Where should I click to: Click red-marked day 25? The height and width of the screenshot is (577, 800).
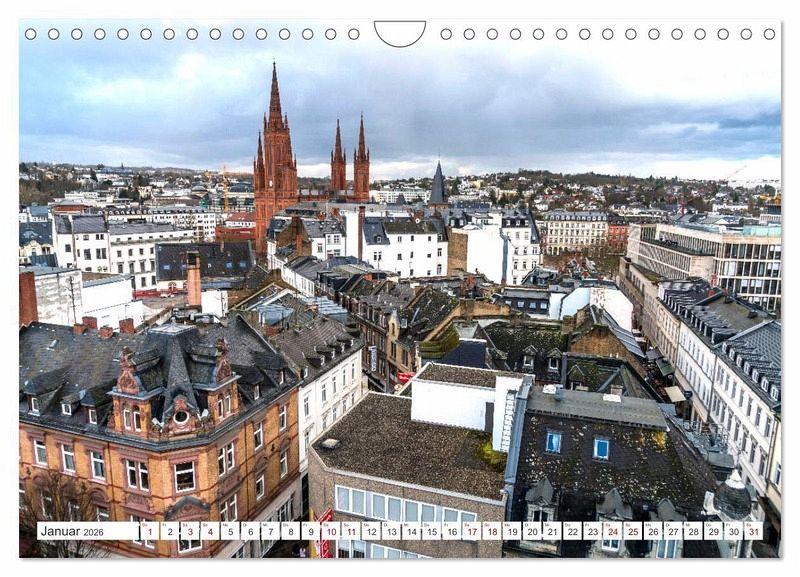click(x=632, y=531)
